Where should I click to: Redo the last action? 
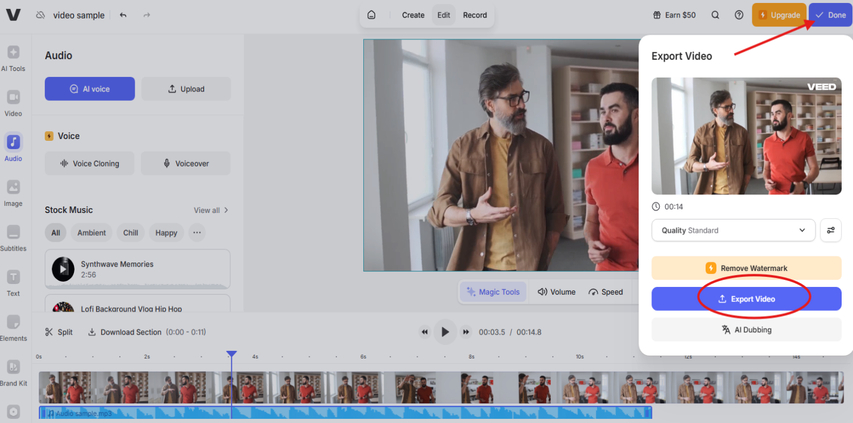[146, 15]
